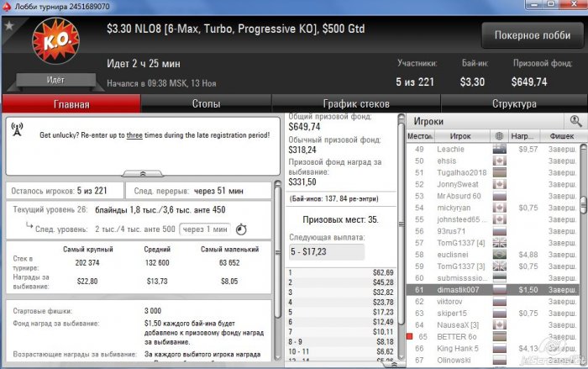This screenshot has width=588, height=369.
Task: Sort by Нагр... column header
Action: 524,136
